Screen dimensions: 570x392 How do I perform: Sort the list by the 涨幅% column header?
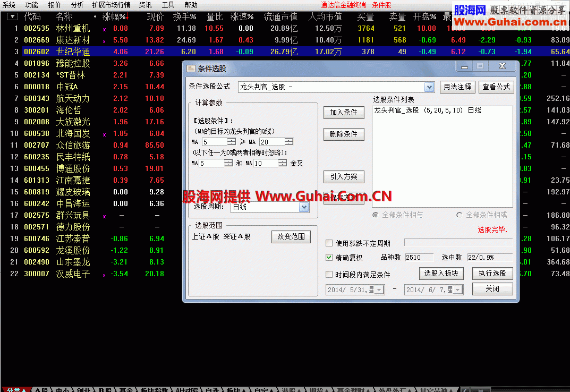116,16
